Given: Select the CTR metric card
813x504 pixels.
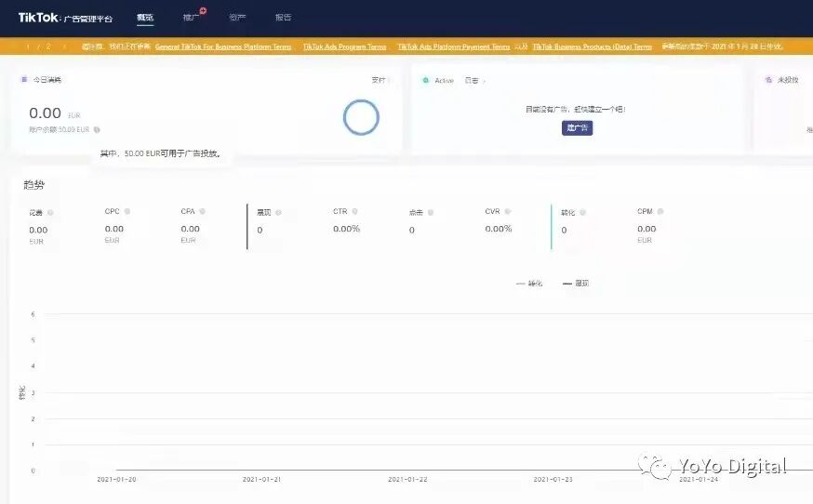Looking at the screenshot, I should click(362, 226).
